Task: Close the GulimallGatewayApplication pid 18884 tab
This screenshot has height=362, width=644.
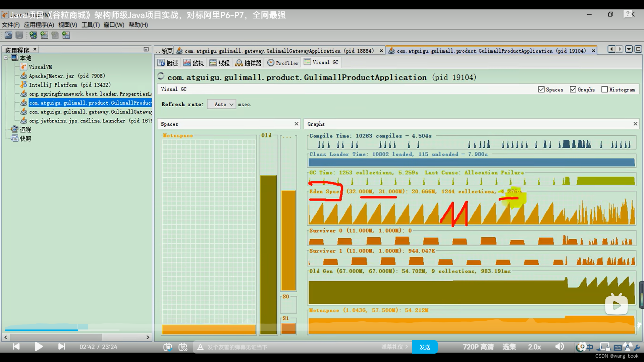Action: pyautogui.click(x=381, y=51)
